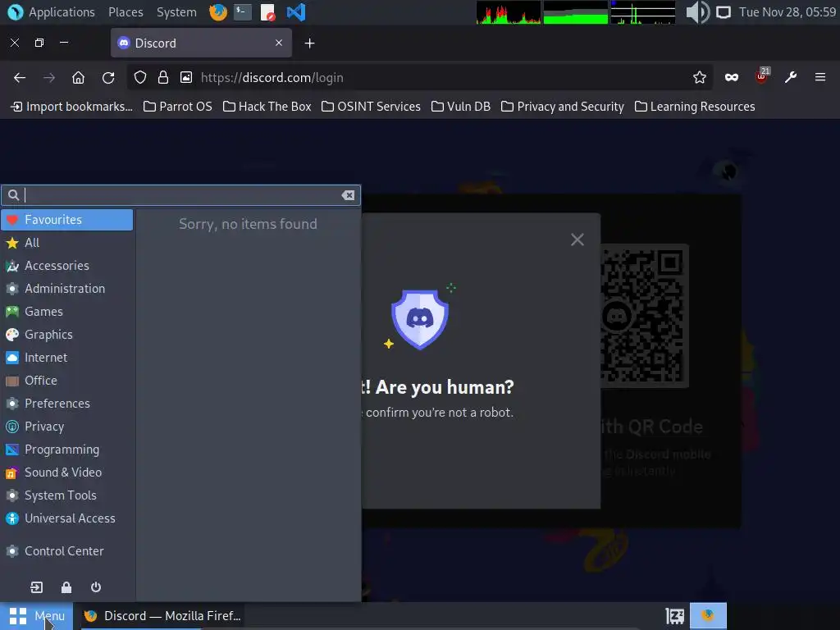
Task: Click the log out icon in menu
Action: tap(36, 587)
